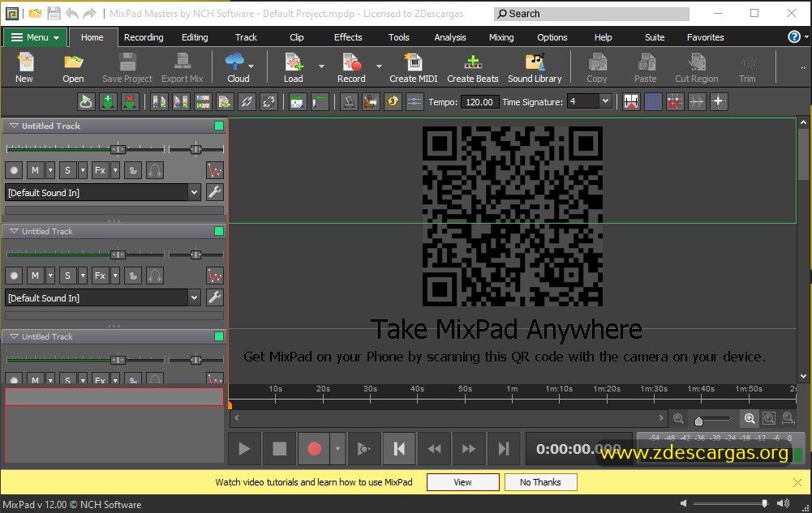Screen dimensions: 812x513
Task: Stop playback with the Stop button
Action: [x=279, y=448]
